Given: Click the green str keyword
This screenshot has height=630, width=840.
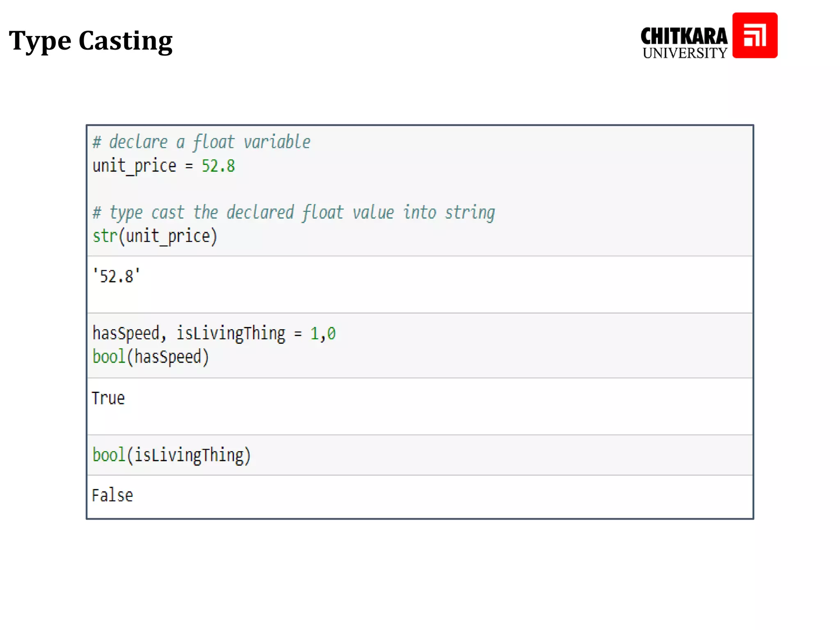Looking at the screenshot, I should click(x=105, y=236).
